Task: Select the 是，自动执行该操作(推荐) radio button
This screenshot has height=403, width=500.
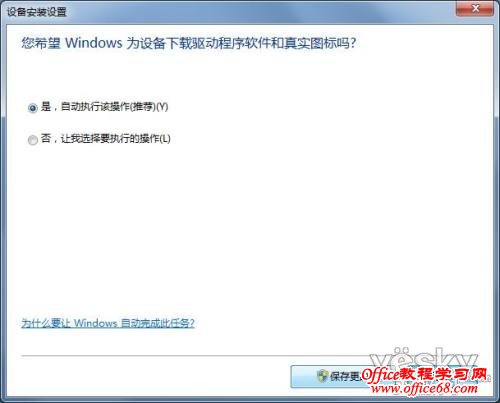Action: pyautogui.click(x=33, y=108)
